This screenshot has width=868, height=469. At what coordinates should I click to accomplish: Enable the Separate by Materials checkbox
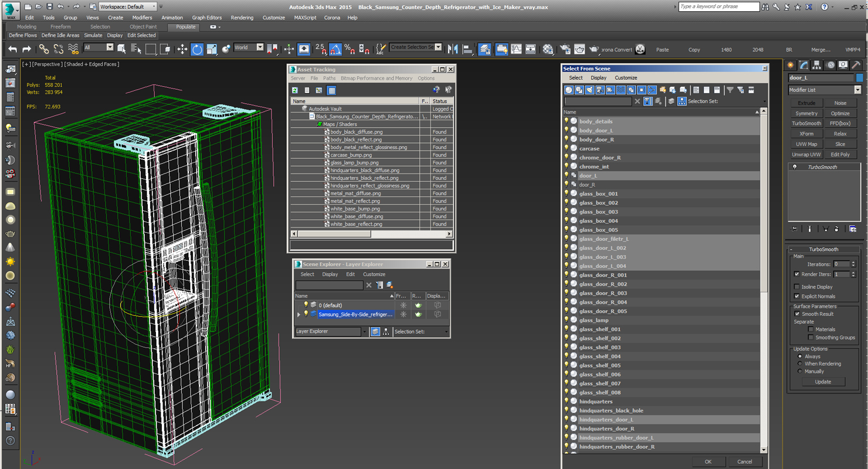[811, 329]
